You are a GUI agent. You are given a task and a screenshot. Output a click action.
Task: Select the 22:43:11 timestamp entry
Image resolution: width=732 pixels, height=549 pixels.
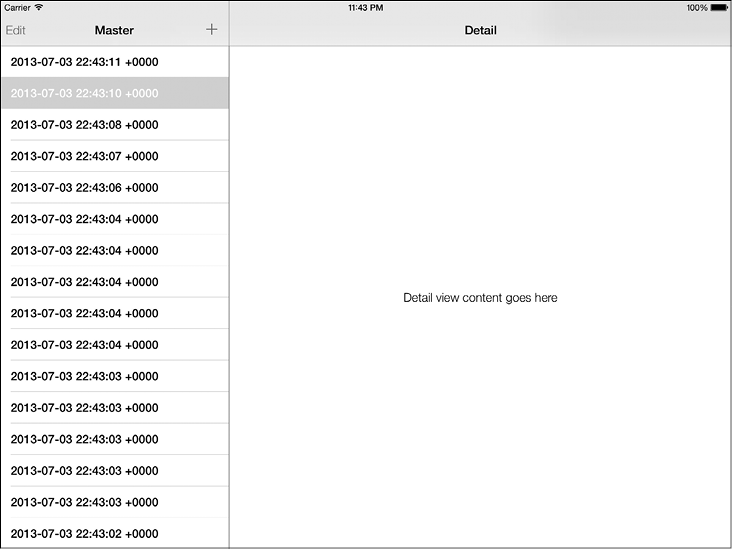tap(85, 62)
